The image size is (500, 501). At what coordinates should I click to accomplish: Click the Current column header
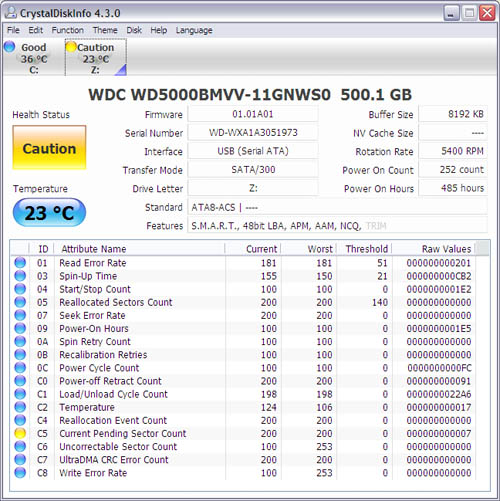point(253,249)
